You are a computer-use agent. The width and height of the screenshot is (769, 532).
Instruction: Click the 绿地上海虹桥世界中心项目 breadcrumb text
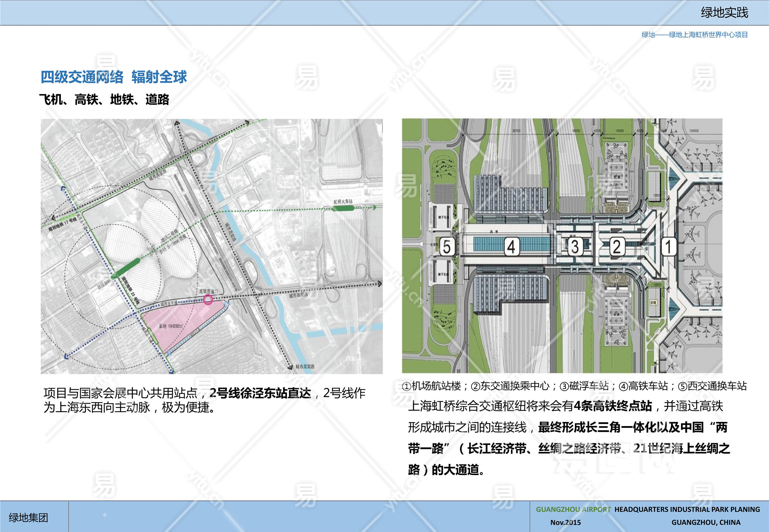(x=708, y=35)
